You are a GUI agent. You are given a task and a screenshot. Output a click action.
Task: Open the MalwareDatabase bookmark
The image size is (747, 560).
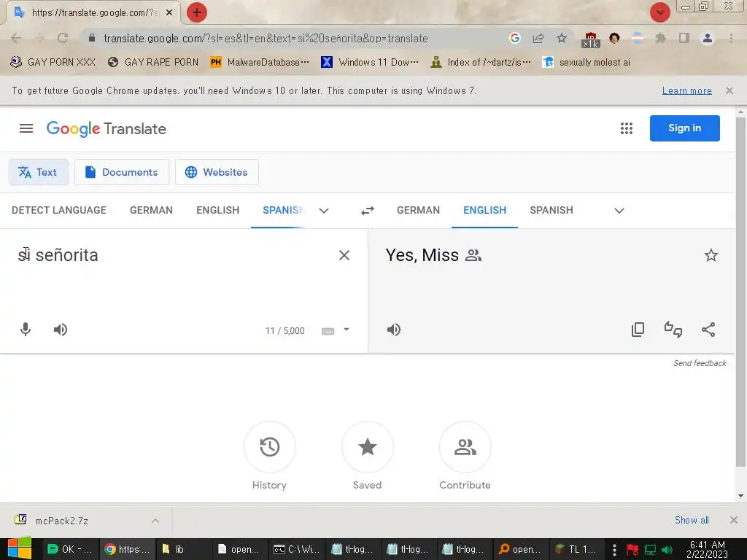pyautogui.click(x=260, y=62)
